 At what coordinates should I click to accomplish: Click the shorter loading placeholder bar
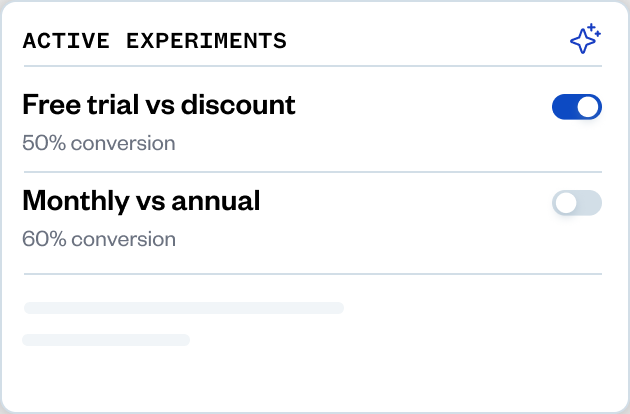(106, 340)
